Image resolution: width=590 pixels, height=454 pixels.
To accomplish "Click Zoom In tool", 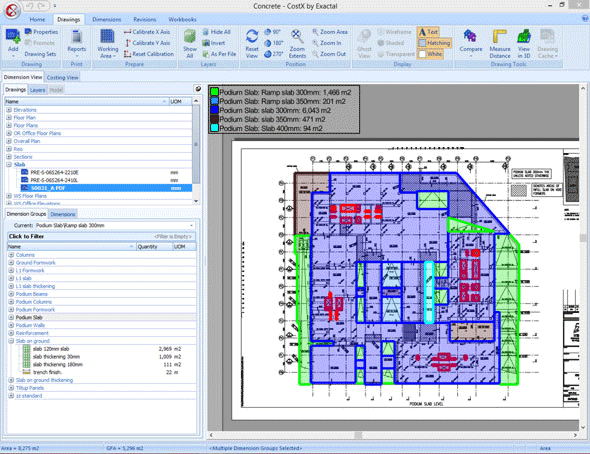I will pyautogui.click(x=327, y=43).
